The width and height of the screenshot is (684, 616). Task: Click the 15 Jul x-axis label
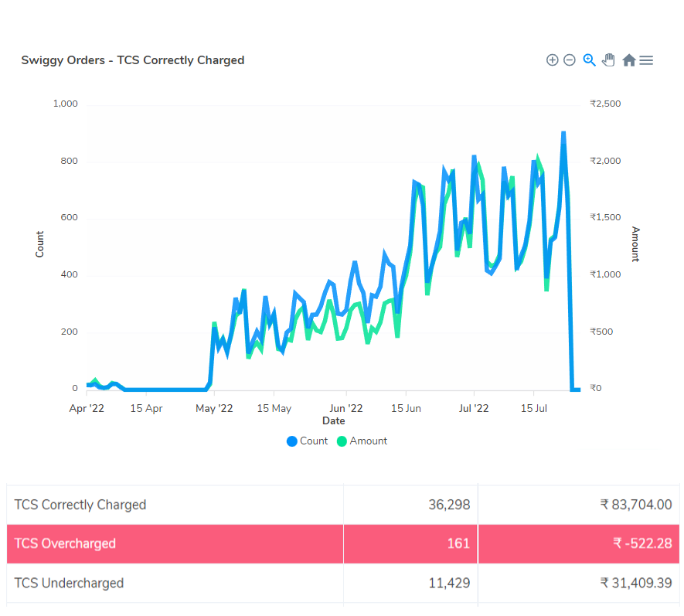(533, 408)
